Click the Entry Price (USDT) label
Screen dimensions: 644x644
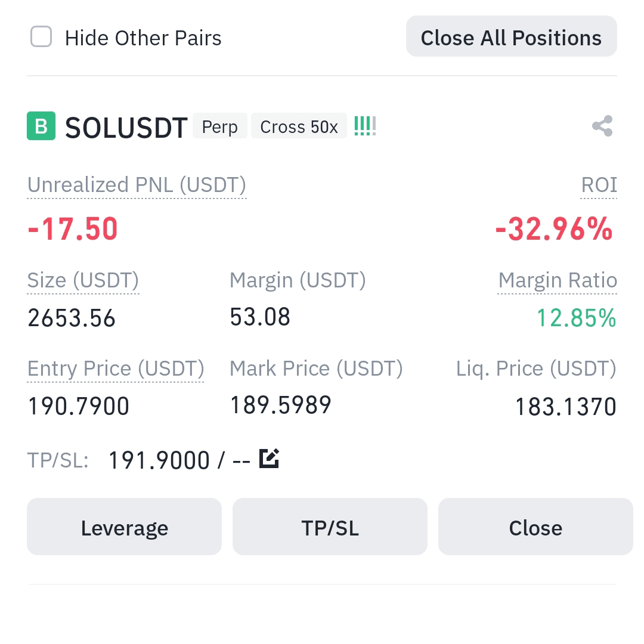coord(116,369)
